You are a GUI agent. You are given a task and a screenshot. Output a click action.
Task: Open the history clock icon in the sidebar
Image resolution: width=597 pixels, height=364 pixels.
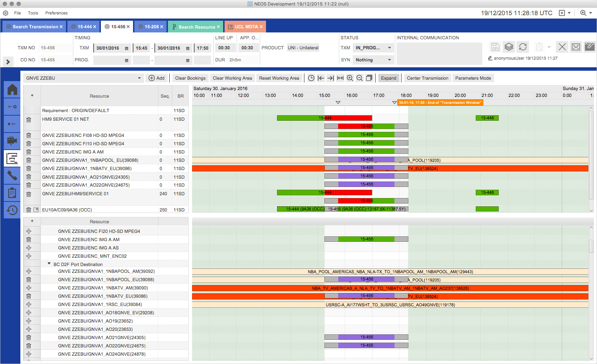12,210
